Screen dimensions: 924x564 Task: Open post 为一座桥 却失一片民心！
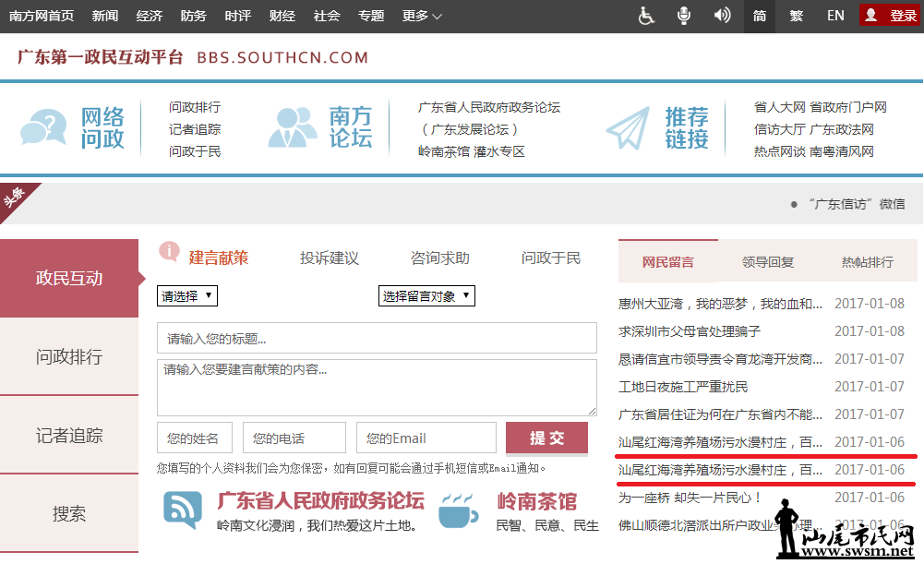coord(690,498)
